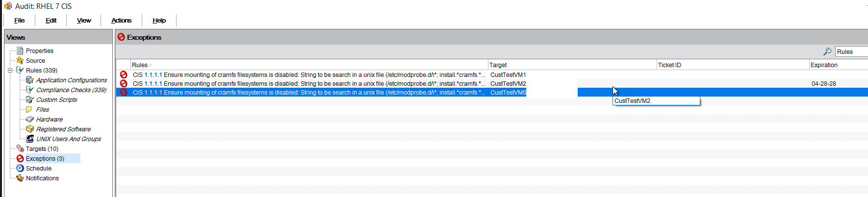
Task: Sort by Target column header
Action: [x=572, y=65]
